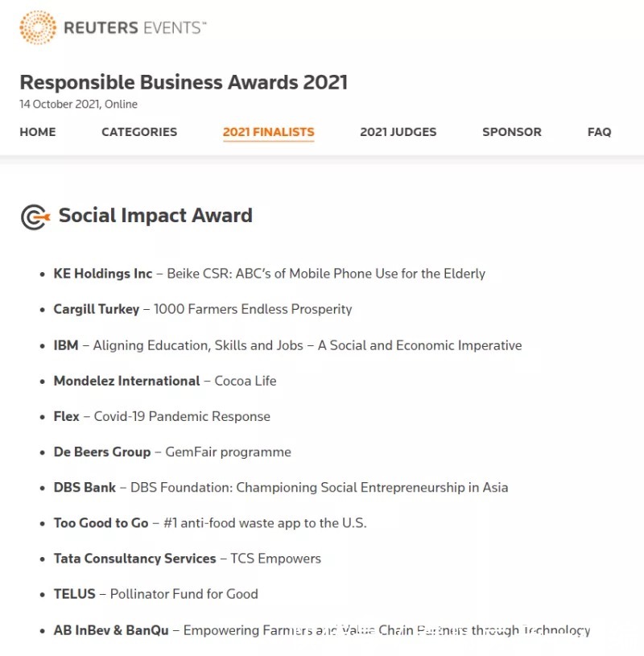The image size is (644, 656).
Task: Click the Responsible Business Awards 2021 title
Action: pyautogui.click(x=184, y=82)
